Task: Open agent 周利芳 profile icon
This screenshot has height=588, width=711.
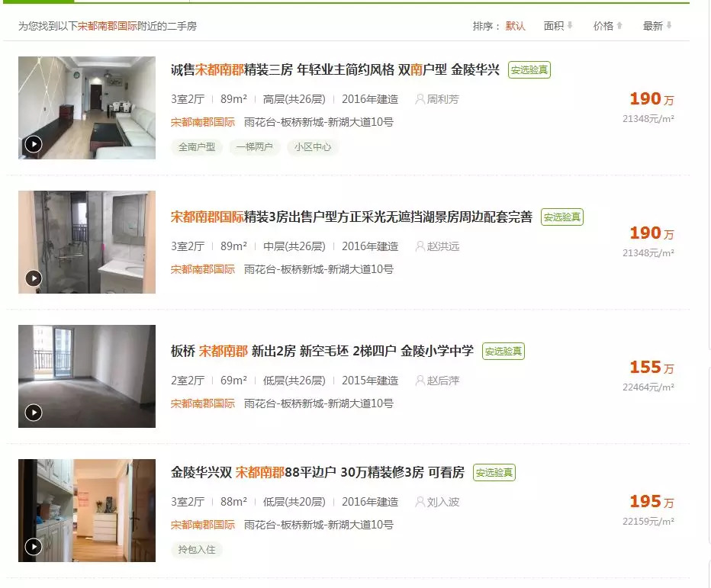Action: [420, 99]
